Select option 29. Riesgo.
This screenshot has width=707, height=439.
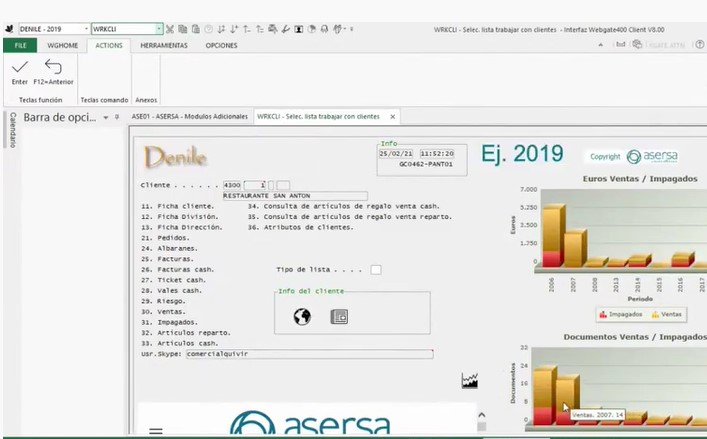click(163, 302)
